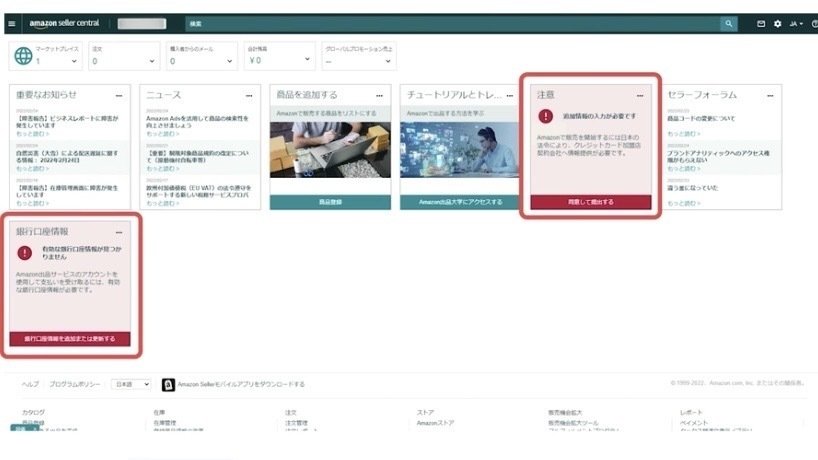Open options menu of チュートリアルとトレ card
The image size is (818, 460).
(x=510, y=95)
